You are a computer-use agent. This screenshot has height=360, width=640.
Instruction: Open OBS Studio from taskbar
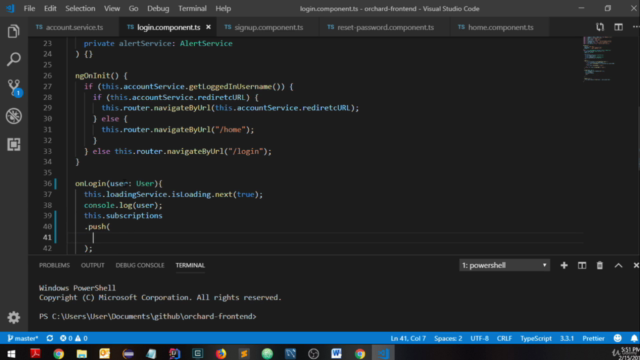point(313,353)
